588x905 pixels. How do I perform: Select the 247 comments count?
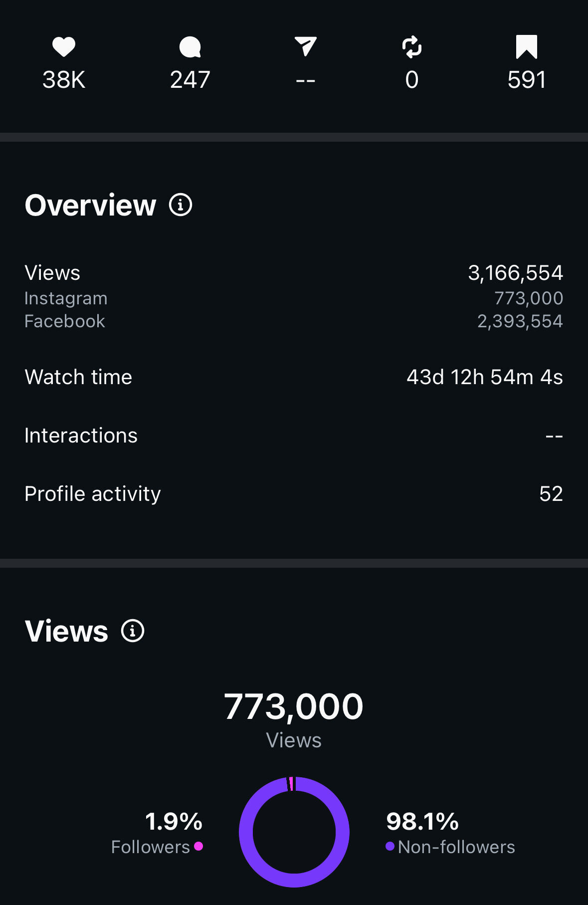tap(190, 80)
